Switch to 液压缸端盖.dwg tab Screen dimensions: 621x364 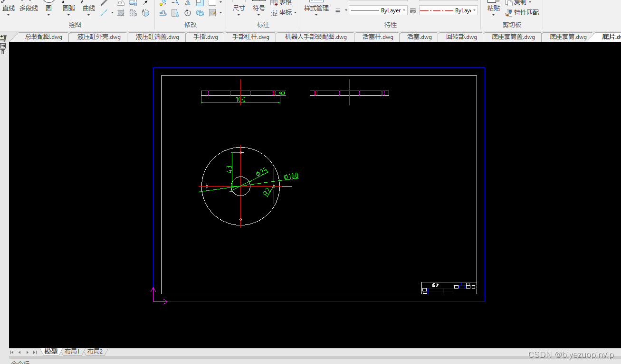tap(157, 37)
